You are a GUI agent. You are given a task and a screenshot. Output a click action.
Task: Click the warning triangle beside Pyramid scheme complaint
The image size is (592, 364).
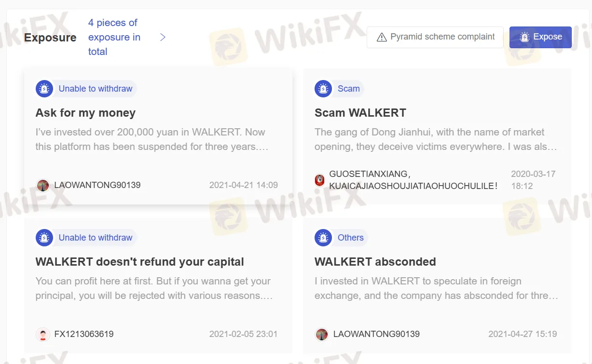[382, 37]
